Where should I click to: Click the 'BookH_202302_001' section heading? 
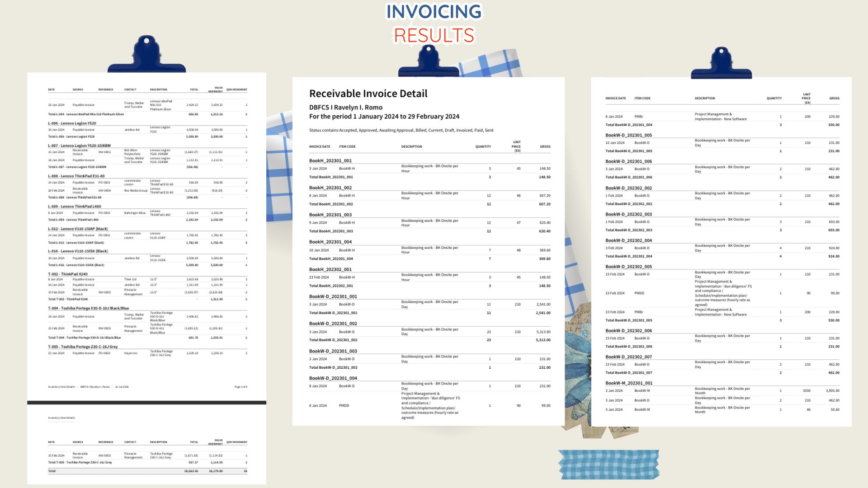(330, 270)
